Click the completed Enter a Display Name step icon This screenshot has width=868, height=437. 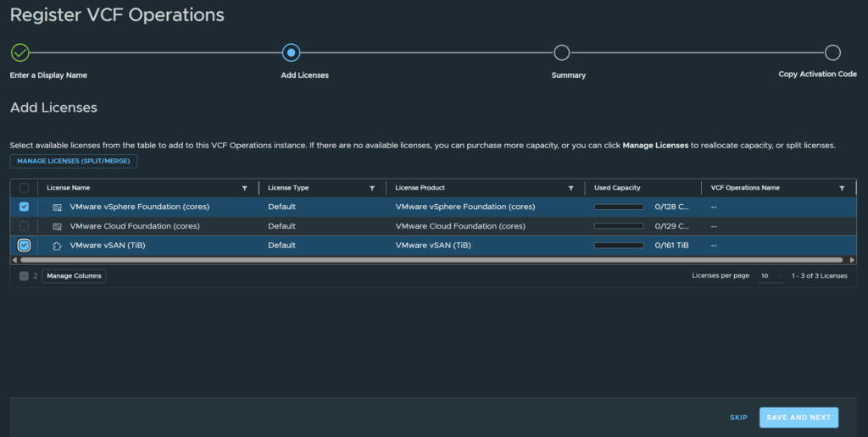[20, 53]
